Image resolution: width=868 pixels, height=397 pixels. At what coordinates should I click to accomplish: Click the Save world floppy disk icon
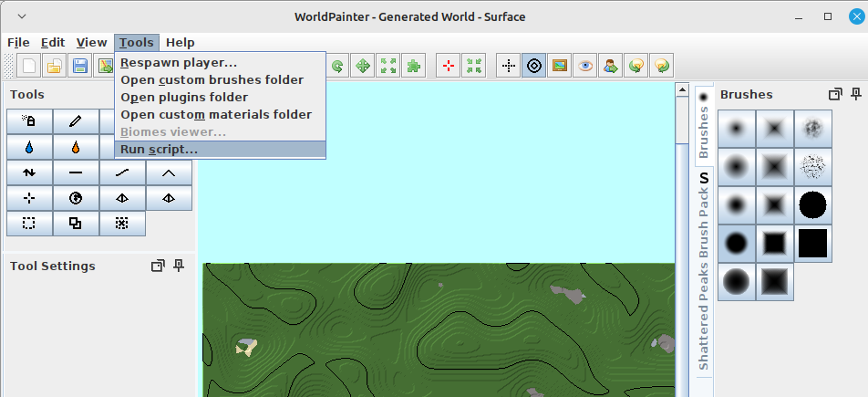[x=80, y=66]
